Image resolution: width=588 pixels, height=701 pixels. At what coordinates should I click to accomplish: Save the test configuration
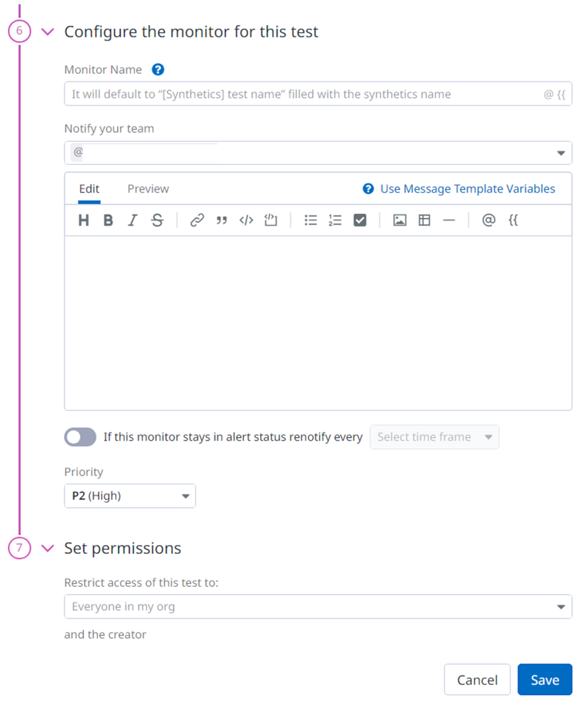click(x=545, y=680)
